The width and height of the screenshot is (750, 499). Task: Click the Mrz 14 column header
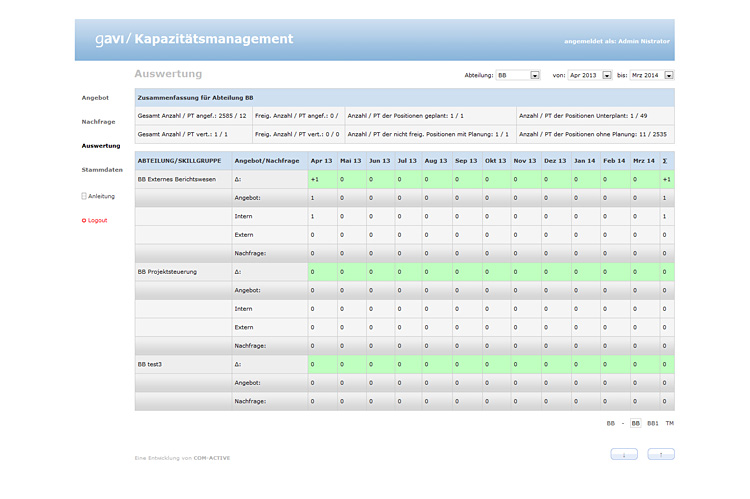644,161
